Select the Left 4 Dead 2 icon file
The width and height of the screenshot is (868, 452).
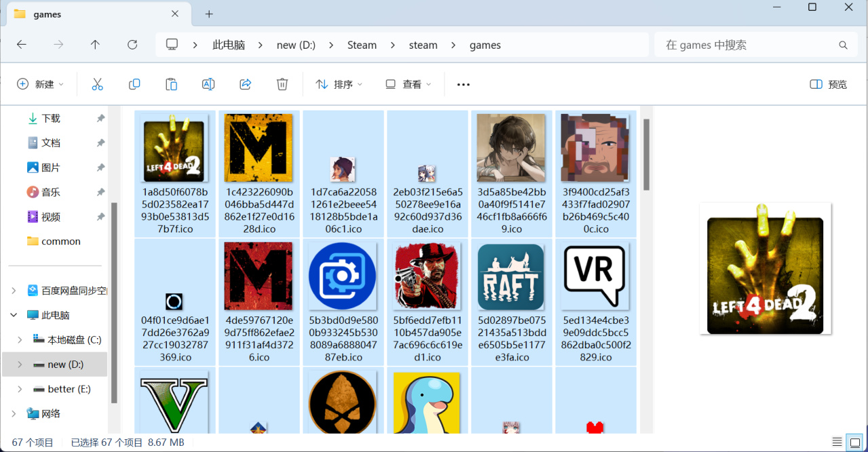coord(175,173)
